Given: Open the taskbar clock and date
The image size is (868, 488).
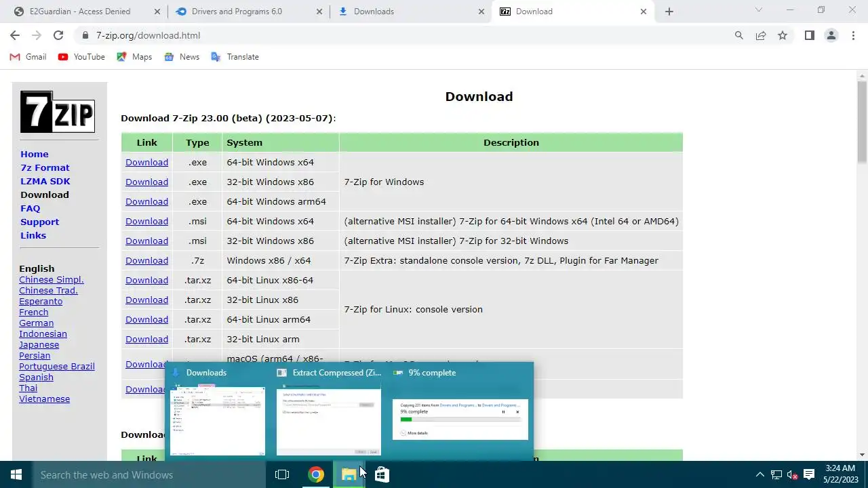Looking at the screenshot, I should [841, 474].
